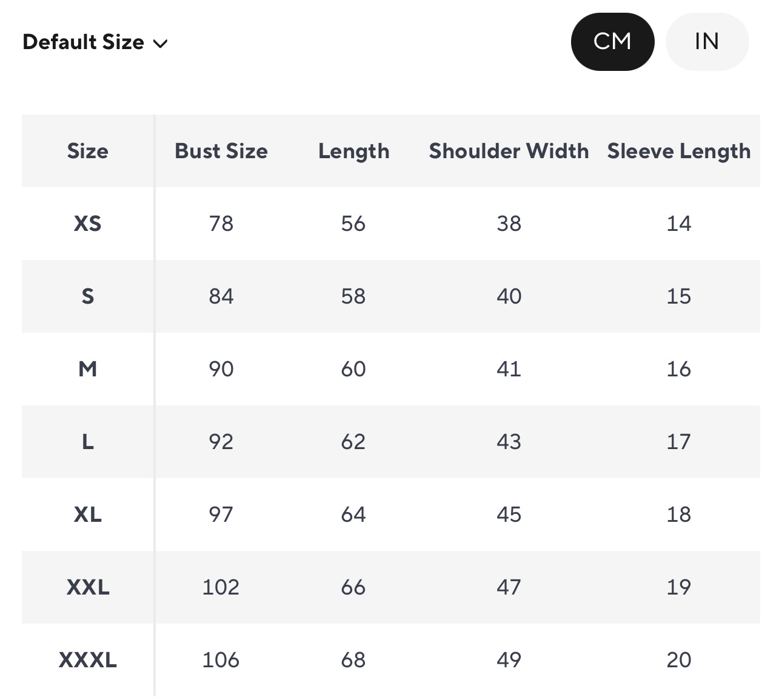
Task: Select the XS size row label
Action: coord(88,224)
